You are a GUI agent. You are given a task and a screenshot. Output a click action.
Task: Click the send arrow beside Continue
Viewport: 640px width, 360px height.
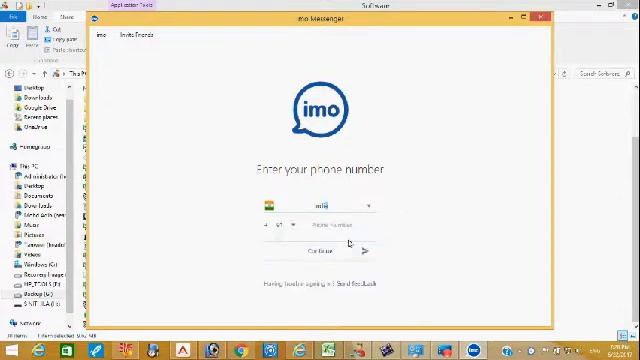pyautogui.click(x=365, y=251)
